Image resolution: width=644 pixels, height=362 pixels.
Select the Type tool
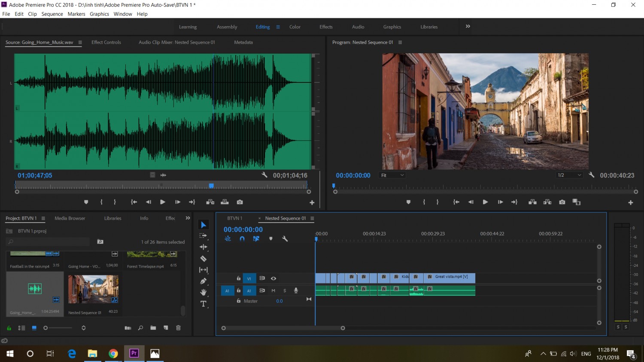pos(204,304)
